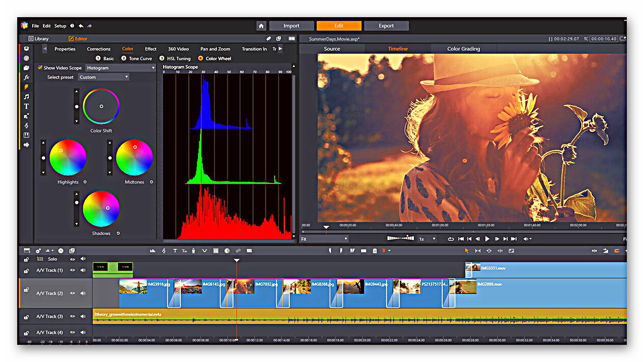Viewport: 644px width, 362px height.
Task: Open the music note audio library icon
Action: tap(26, 97)
